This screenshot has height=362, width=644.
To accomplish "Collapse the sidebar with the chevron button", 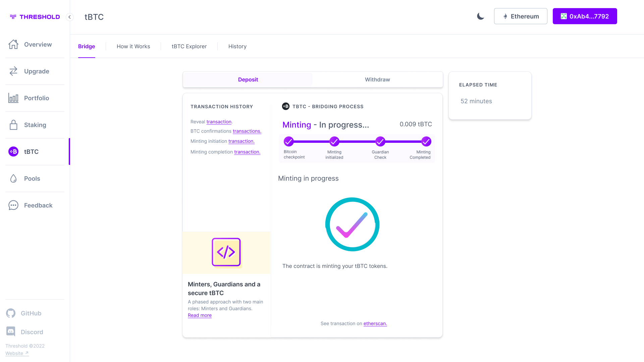I will (70, 17).
